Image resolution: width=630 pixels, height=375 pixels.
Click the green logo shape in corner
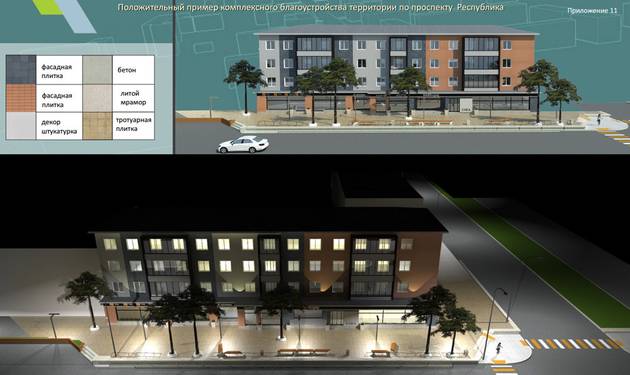tap(48, 6)
